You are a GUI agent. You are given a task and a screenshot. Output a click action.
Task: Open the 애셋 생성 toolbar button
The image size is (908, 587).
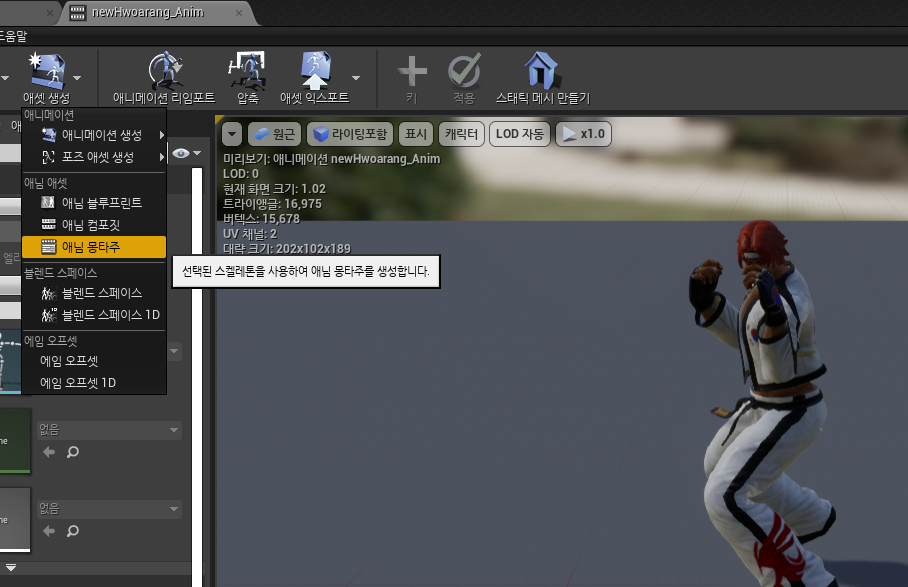[47, 78]
